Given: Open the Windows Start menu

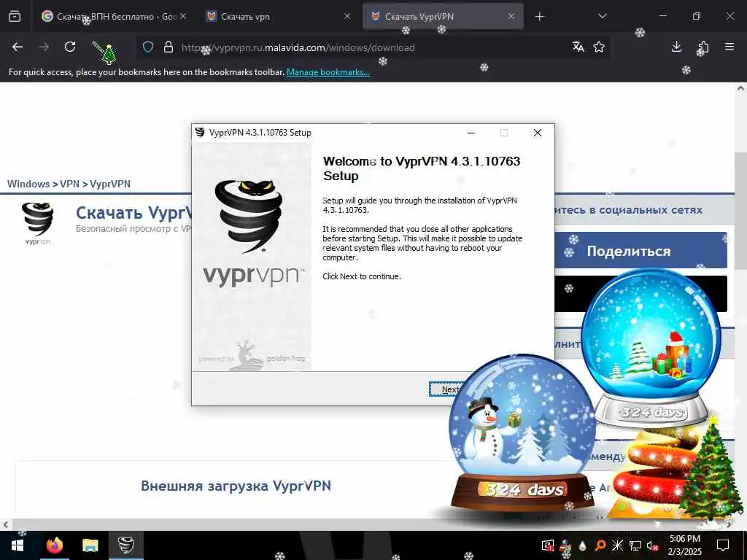Looking at the screenshot, I should click(18, 545).
